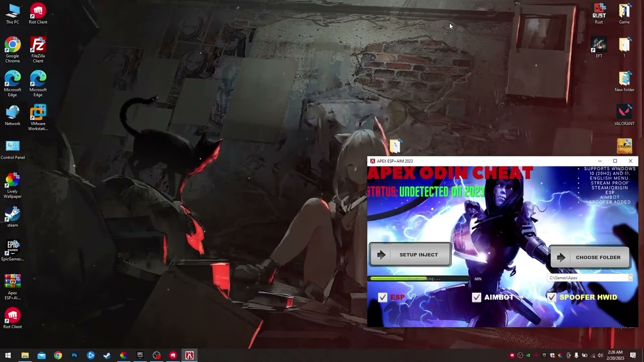Open volume control in system tray

(x=601, y=355)
